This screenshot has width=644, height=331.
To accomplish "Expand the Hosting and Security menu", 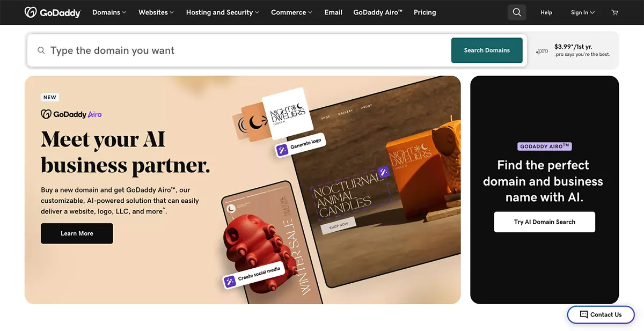I will (x=223, y=12).
